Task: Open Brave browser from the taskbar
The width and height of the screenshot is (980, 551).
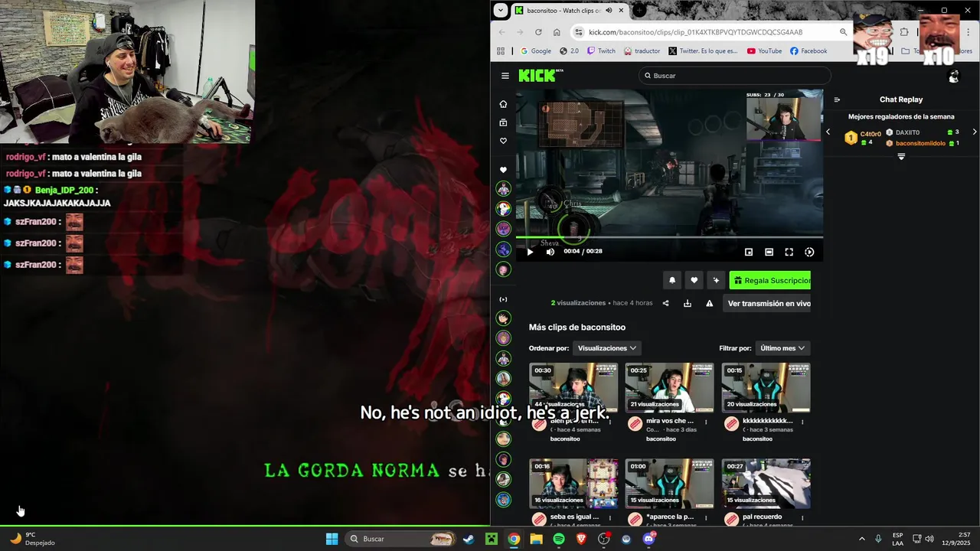Action: click(x=581, y=539)
